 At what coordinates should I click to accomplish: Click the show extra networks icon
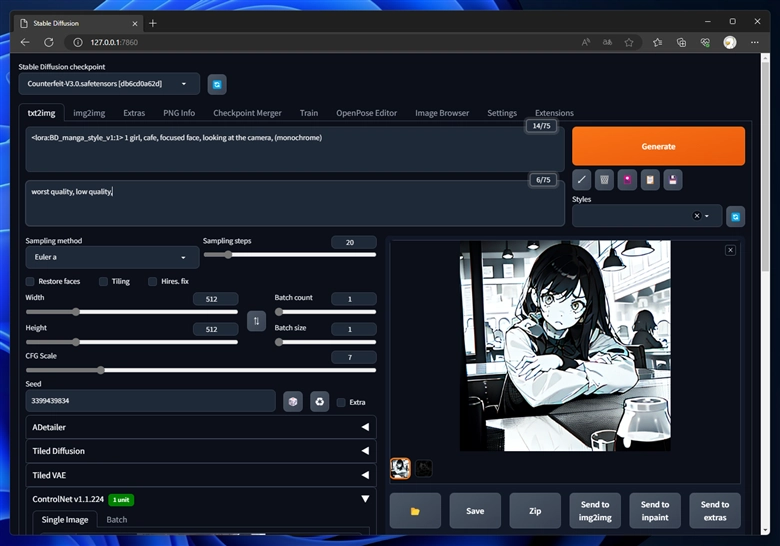(627, 180)
